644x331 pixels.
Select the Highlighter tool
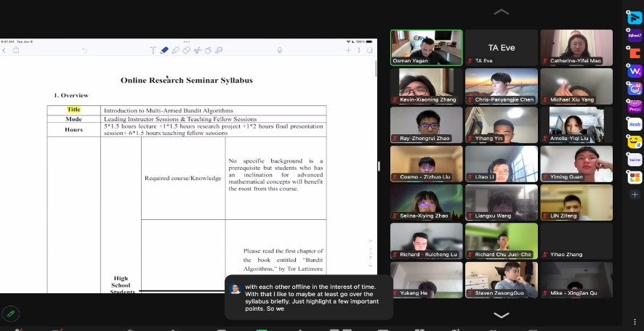pyautogui.click(x=175, y=50)
